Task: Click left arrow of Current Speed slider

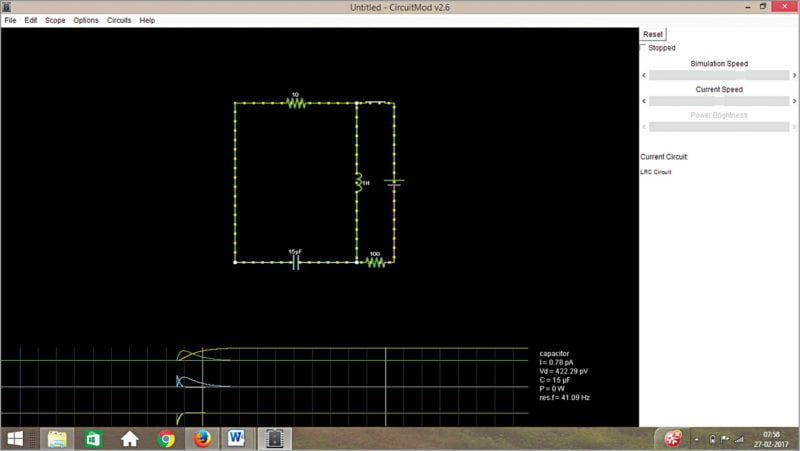Action: (644, 101)
